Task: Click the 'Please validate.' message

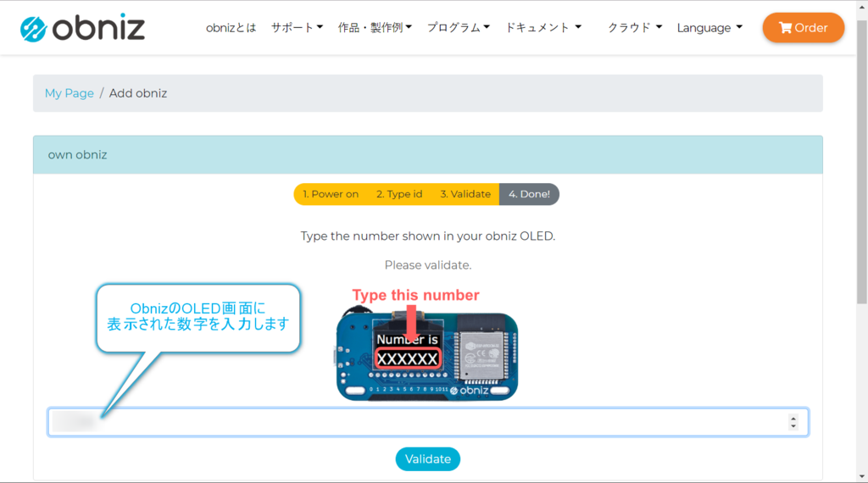Action: [x=428, y=265]
